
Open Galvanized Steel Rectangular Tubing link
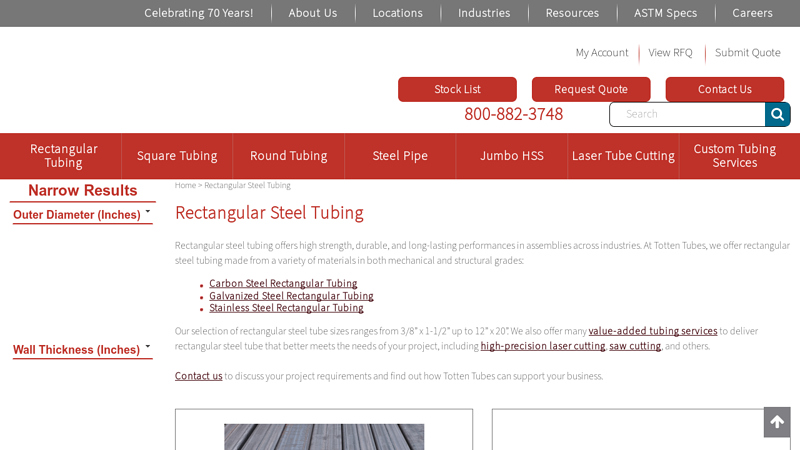[x=291, y=296]
